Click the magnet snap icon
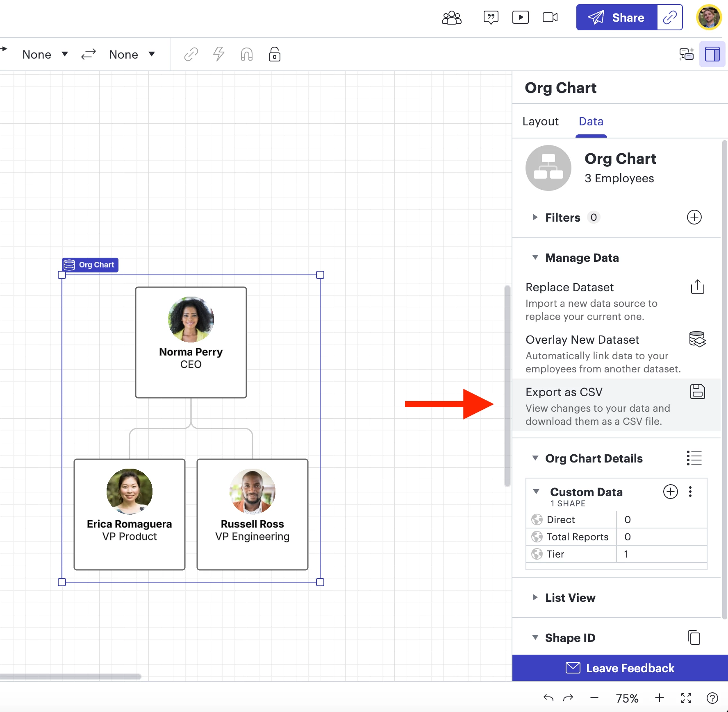The height and width of the screenshot is (712, 728). (x=246, y=54)
